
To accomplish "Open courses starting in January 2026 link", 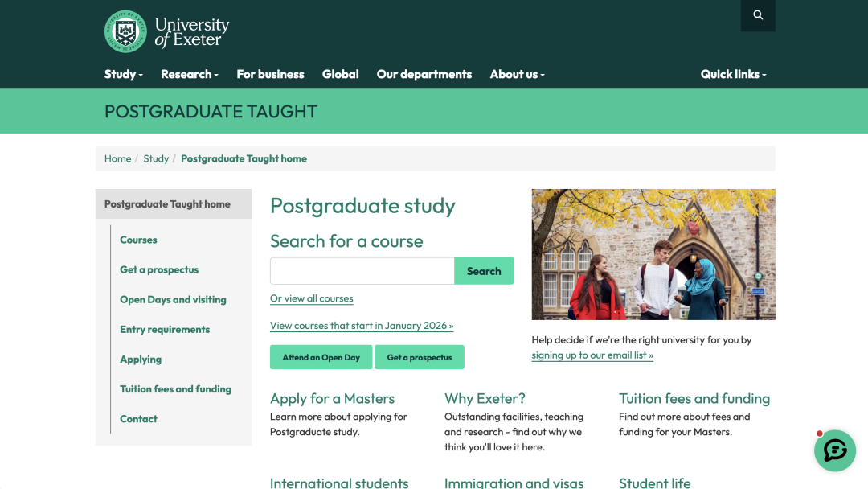I will tap(362, 326).
